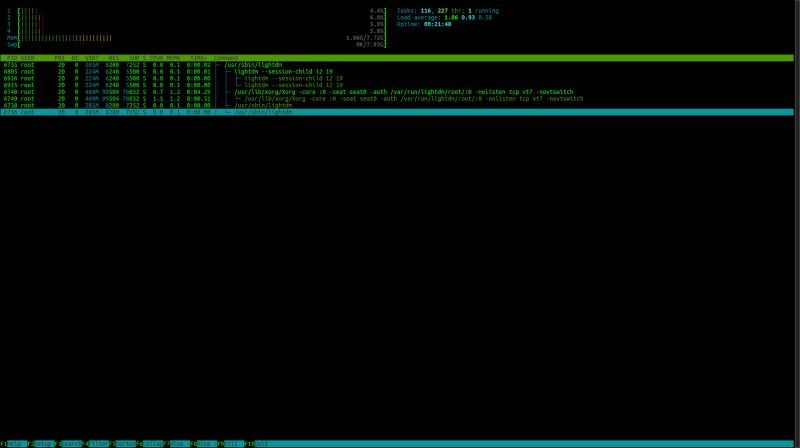Image resolution: width=800 pixels, height=448 pixels.
Task: Click the 1.06G/7.72G memory value
Action: point(365,38)
